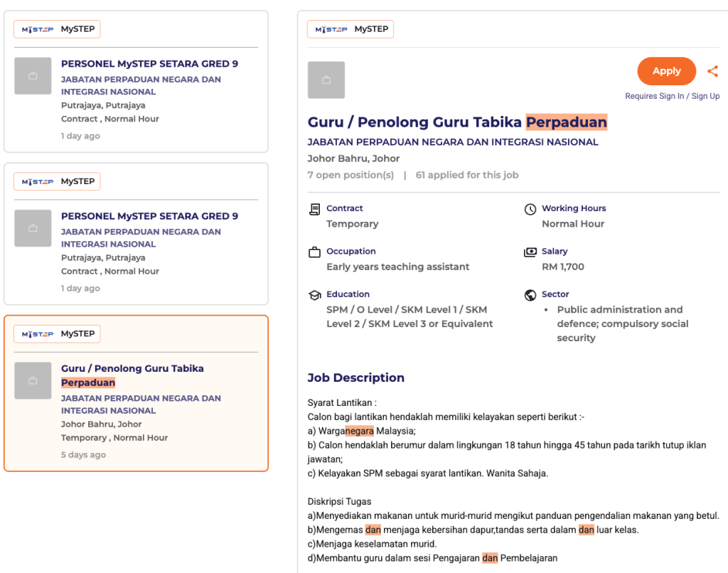The image size is (728, 573).
Task: Click the job title heading in the detail panel
Action: tap(457, 122)
